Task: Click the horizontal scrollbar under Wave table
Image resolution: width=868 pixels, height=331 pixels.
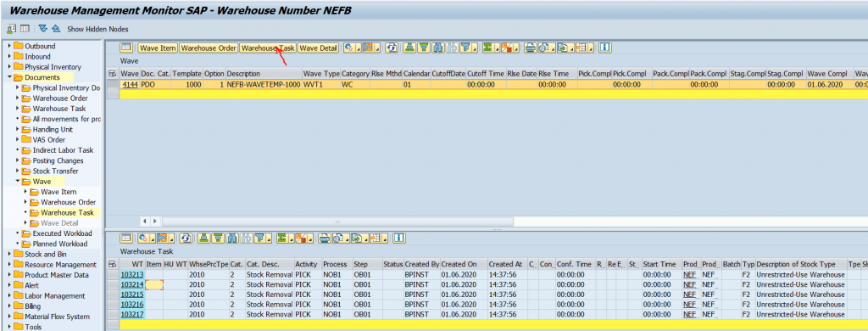Action: [337, 222]
